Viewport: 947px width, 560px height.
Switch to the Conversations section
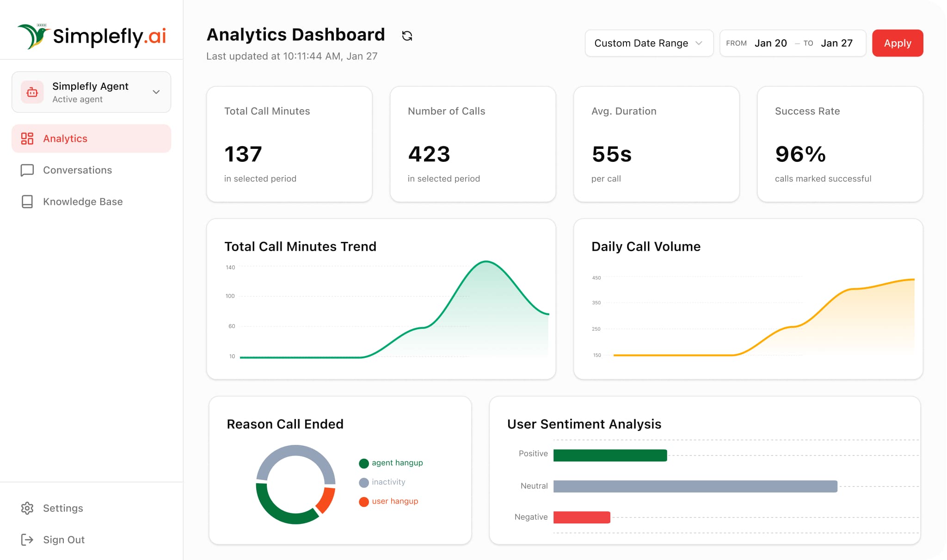[77, 170]
